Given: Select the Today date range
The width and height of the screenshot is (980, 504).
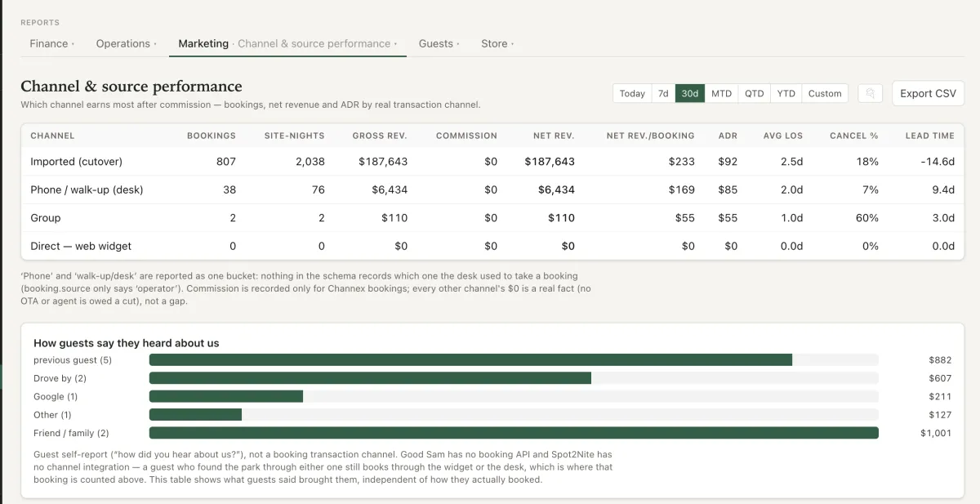Looking at the screenshot, I should coord(632,93).
